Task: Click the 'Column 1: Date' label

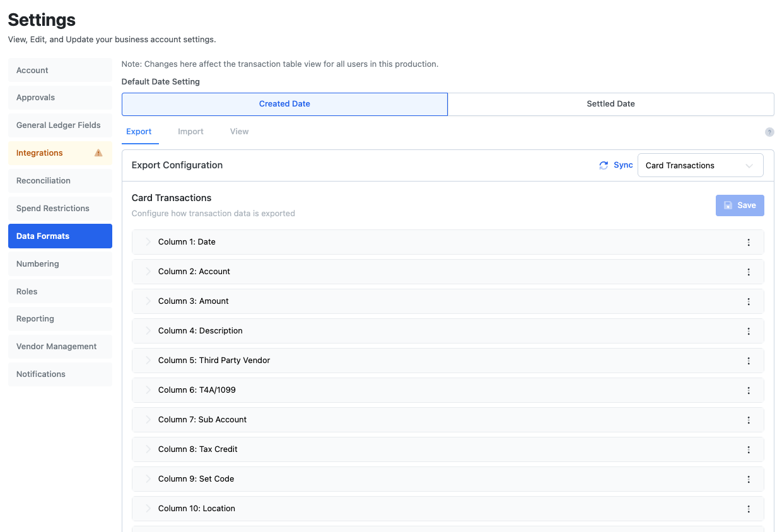Action: [x=187, y=242]
